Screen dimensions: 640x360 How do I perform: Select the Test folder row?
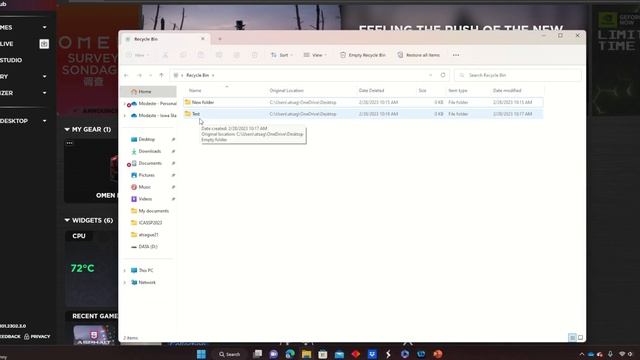click(363, 114)
